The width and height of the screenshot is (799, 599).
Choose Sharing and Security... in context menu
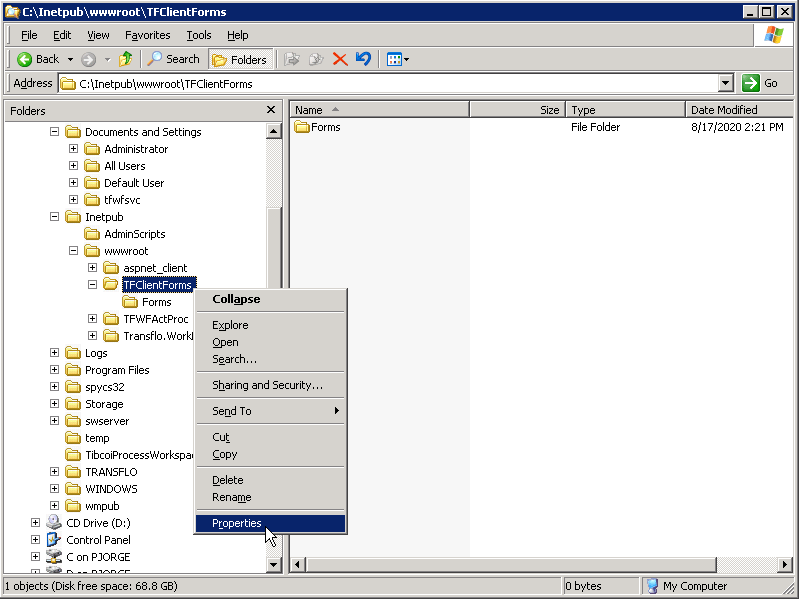click(x=271, y=385)
